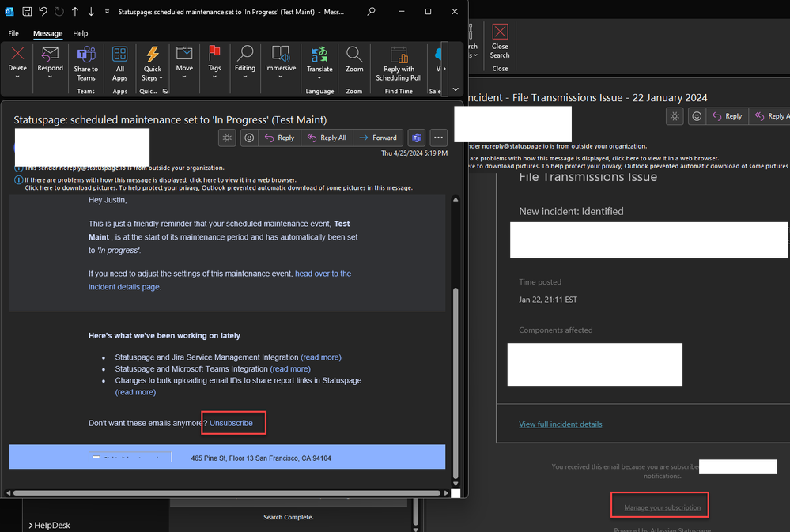Click Manage your subscription link
The image size is (790, 532).
coord(662,507)
